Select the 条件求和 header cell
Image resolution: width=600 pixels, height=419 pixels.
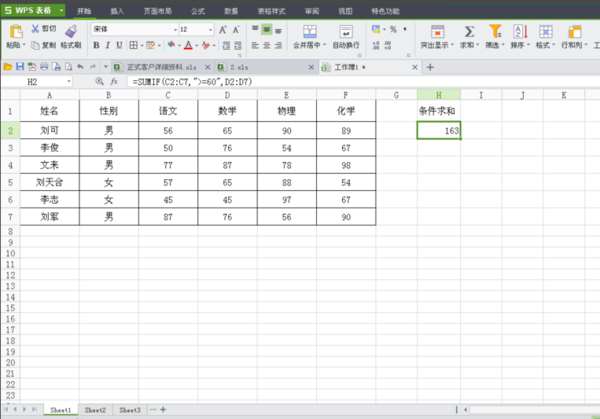pyautogui.click(x=439, y=111)
